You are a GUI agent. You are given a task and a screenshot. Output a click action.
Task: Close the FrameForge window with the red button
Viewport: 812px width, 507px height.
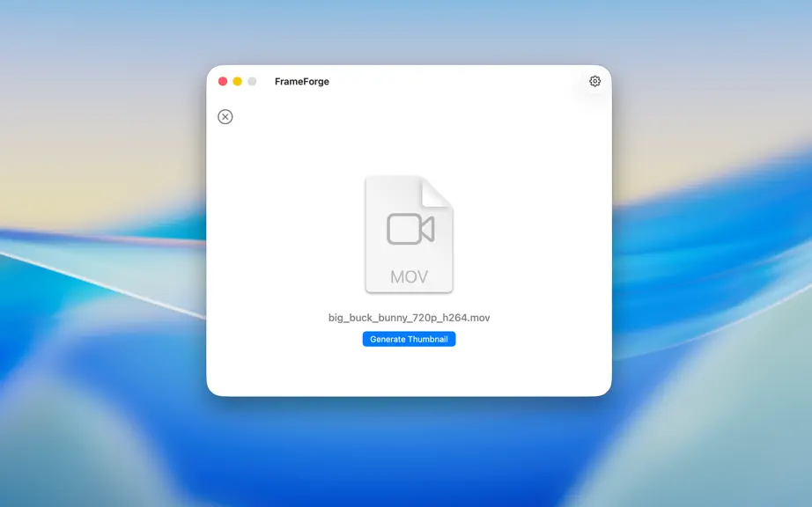pyautogui.click(x=223, y=81)
